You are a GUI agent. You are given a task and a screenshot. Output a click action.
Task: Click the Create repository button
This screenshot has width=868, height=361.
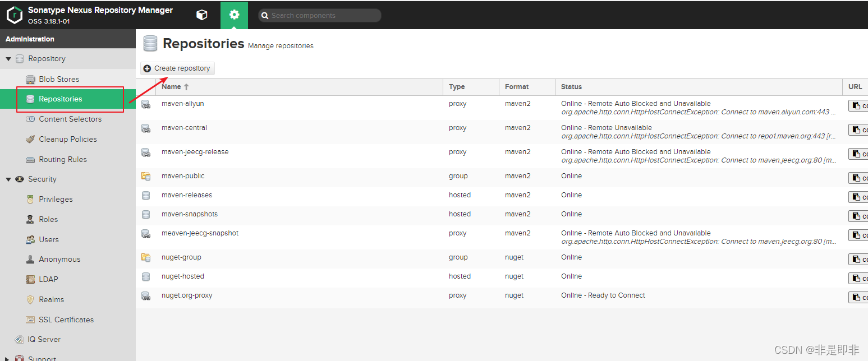pos(177,68)
